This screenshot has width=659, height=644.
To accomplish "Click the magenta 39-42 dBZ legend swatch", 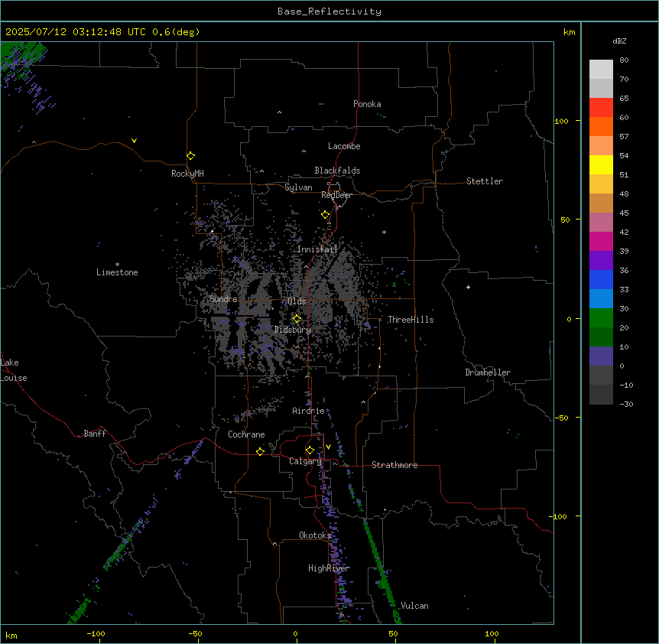I will pos(601,241).
